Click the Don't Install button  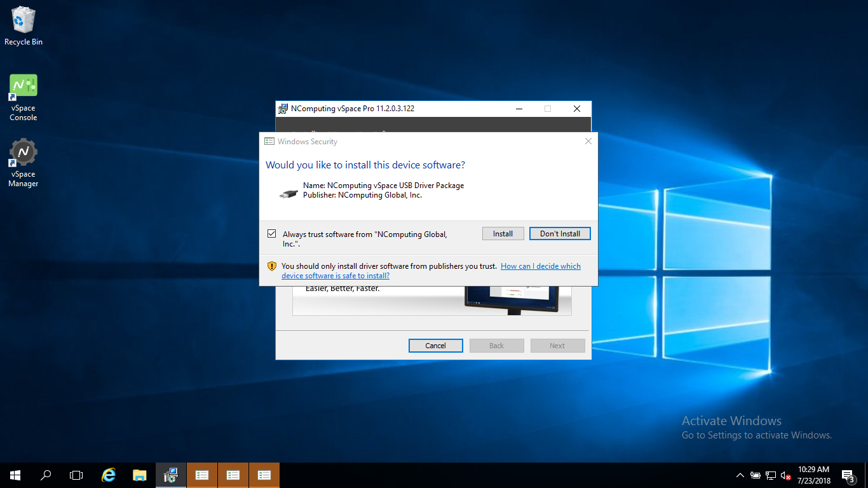tap(560, 234)
